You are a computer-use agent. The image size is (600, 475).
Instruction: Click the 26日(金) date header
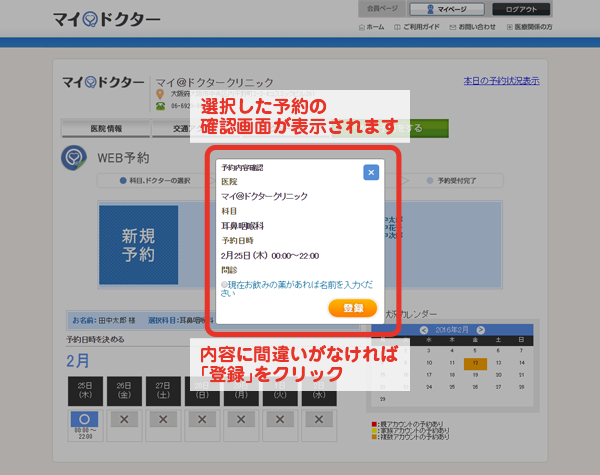124,391
